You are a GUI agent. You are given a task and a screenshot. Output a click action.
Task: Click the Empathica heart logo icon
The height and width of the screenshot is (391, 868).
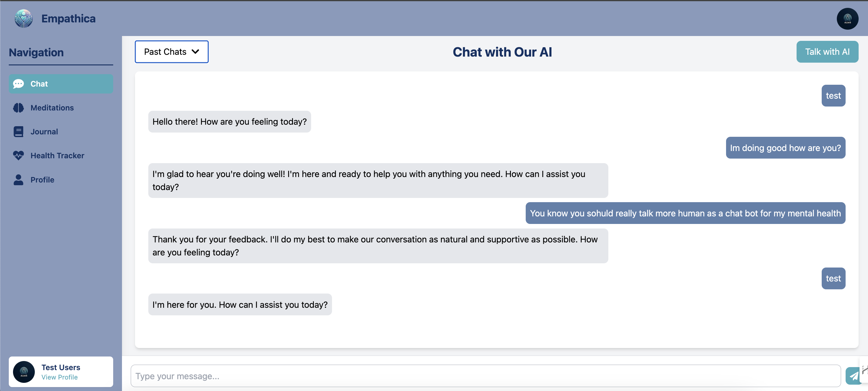[x=24, y=18]
